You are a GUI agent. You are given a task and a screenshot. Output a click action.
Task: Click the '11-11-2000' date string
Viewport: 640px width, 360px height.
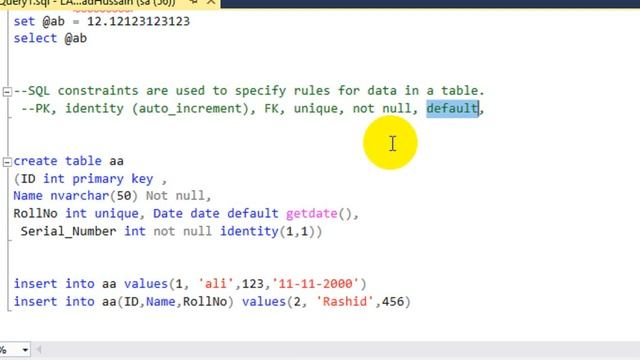(315, 284)
